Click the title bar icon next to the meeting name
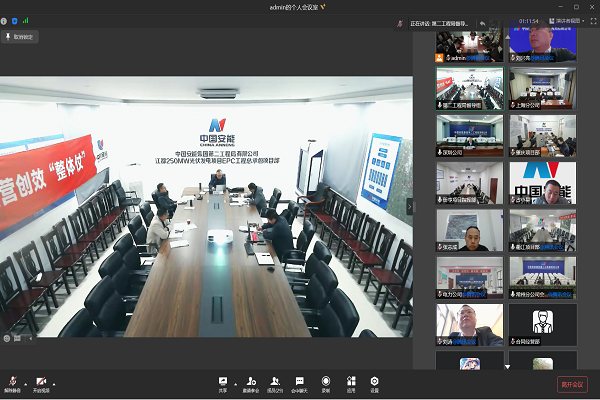The width and height of the screenshot is (600, 400). tap(323, 7)
